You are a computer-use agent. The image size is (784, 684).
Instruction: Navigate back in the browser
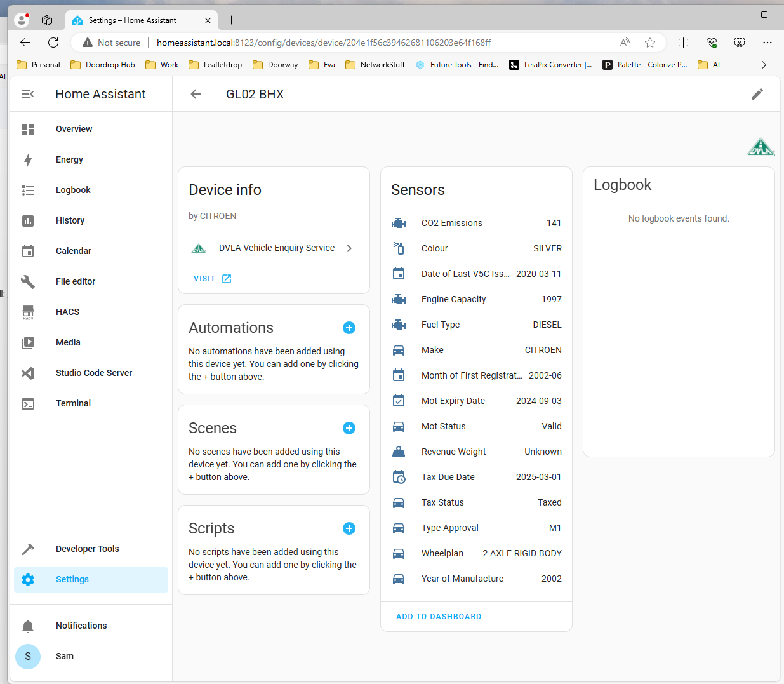pos(25,43)
